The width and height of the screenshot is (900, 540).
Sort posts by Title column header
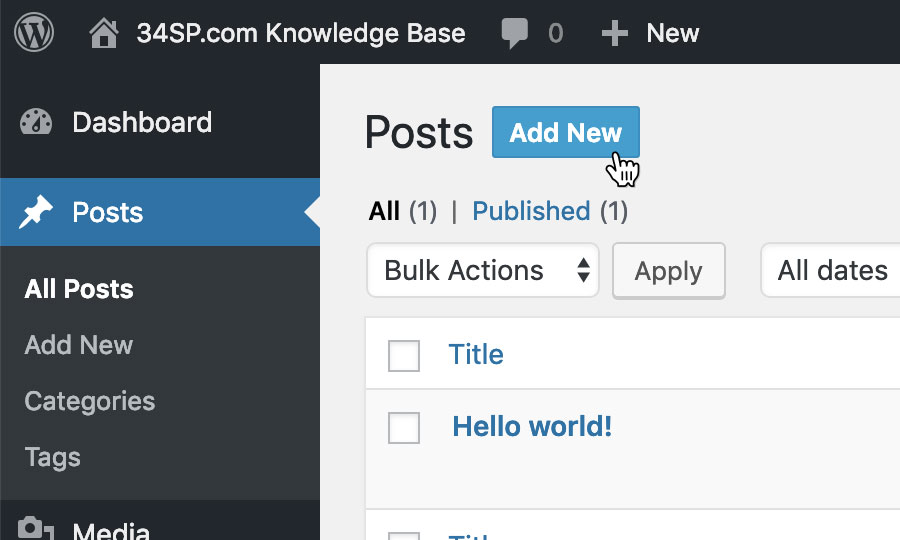click(x=476, y=354)
